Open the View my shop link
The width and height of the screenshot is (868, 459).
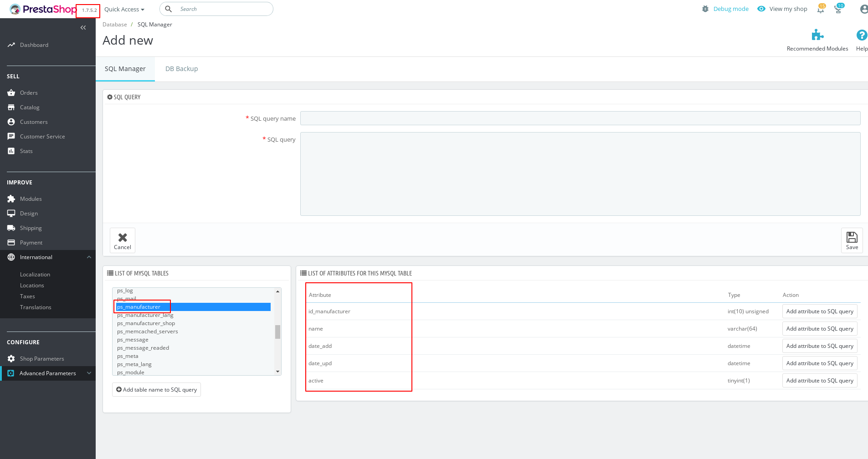pyautogui.click(x=788, y=9)
